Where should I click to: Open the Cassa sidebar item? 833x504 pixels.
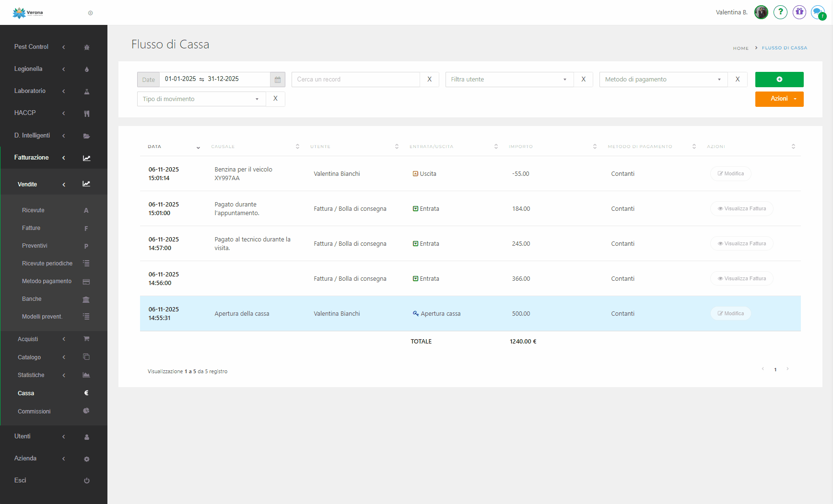coord(26,393)
